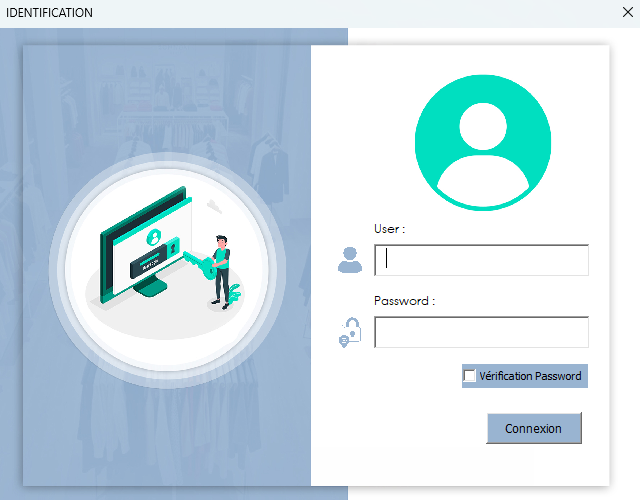Image resolution: width=640 pixels, height=500 pixels.
Task: Click the small avatar on the monitor screen
Action: [x=154, y=236]
